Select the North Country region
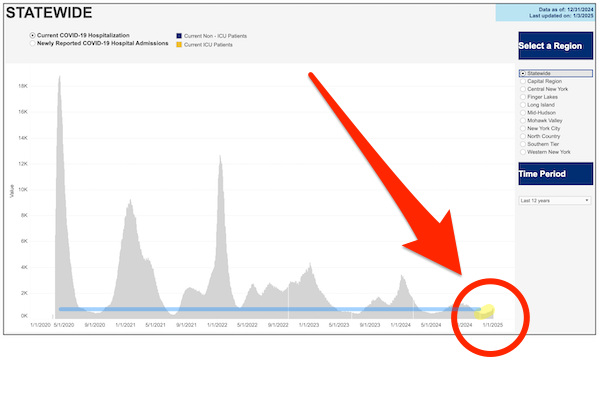The height and width of the screenshot is (398, 600). click(x=523, y=136)
